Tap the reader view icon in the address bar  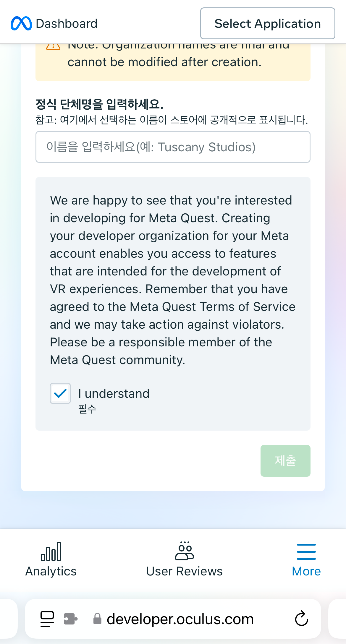(x=46, y=619)
